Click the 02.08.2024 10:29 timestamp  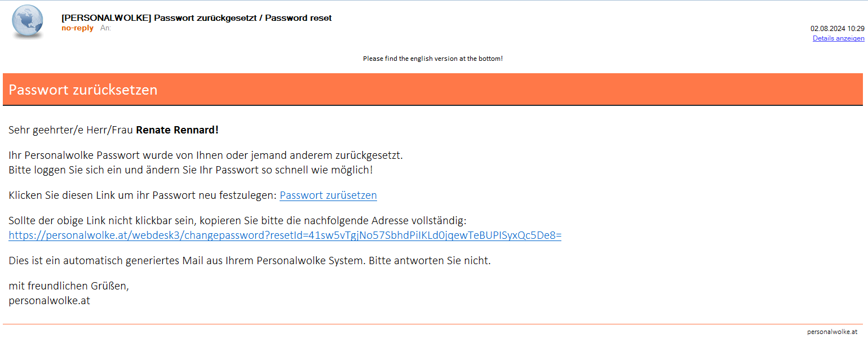tap(837, 28)
